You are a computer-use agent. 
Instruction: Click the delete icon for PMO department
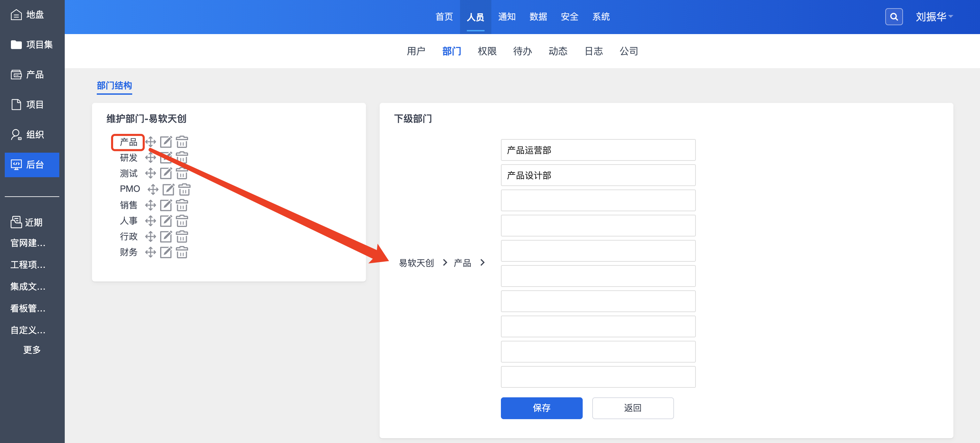click(184, 189)
